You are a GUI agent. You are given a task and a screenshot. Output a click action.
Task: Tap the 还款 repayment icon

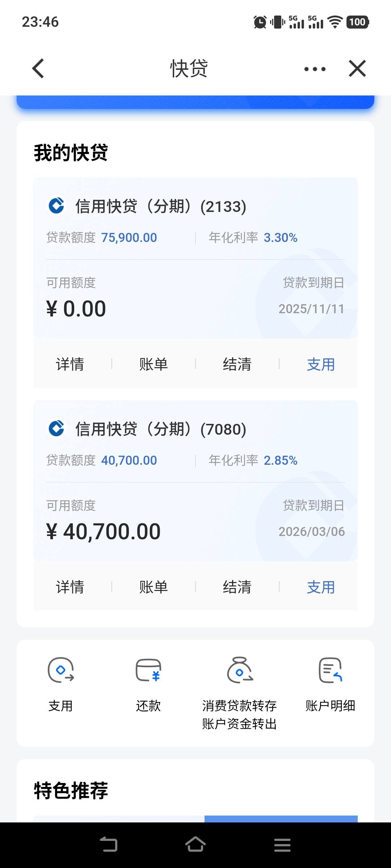148,670
